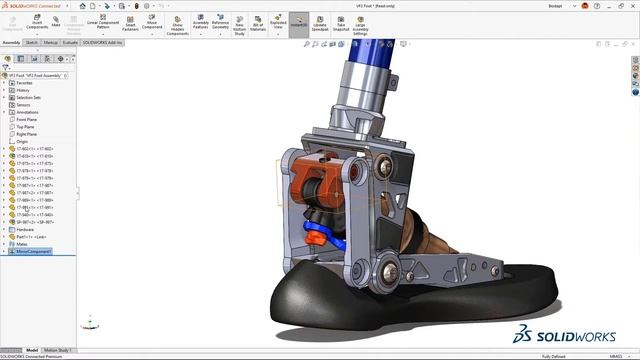This screenshot has width=640, height=360.
Task: Select component 17-987<2> in tree
Action: point(34,193)
